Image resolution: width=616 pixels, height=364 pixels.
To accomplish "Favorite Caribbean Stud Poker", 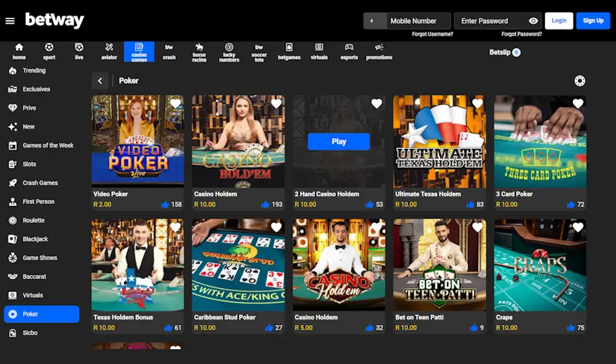I will pyautogui.click(x=277, y=227).
